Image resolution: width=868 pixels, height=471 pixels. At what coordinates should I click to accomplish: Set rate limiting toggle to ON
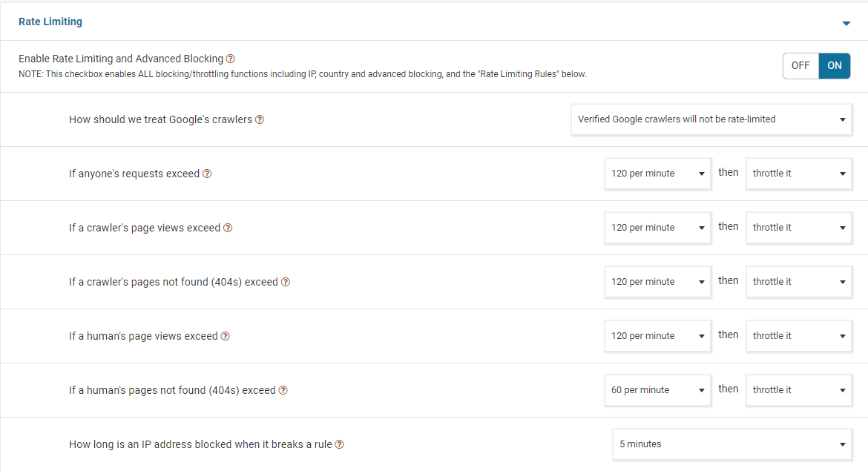point(835,65)
